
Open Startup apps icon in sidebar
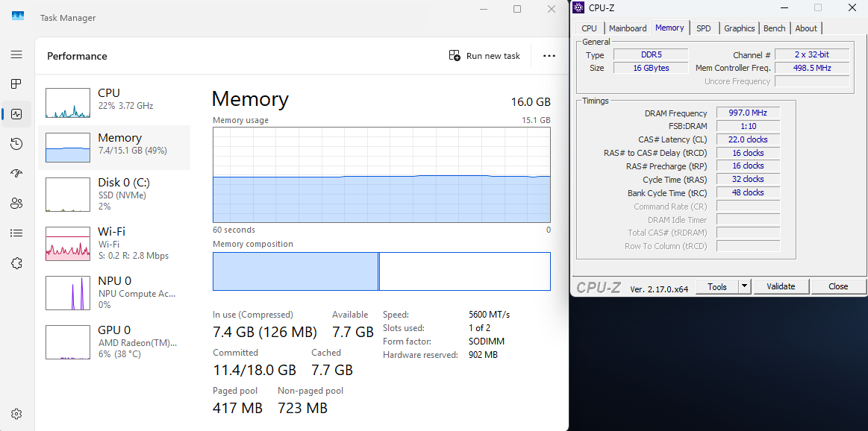(x=16, y=174)
